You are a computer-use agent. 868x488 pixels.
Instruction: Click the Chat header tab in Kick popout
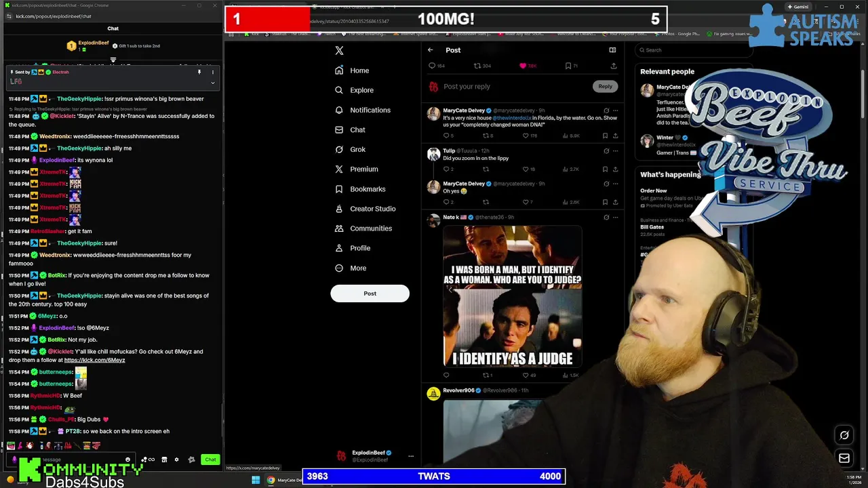tap(113, 28)
